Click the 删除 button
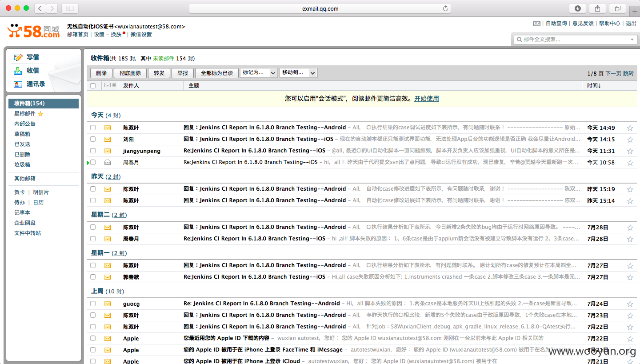The height and width of the screenshot is (364, 640). (x=101, y=73)
